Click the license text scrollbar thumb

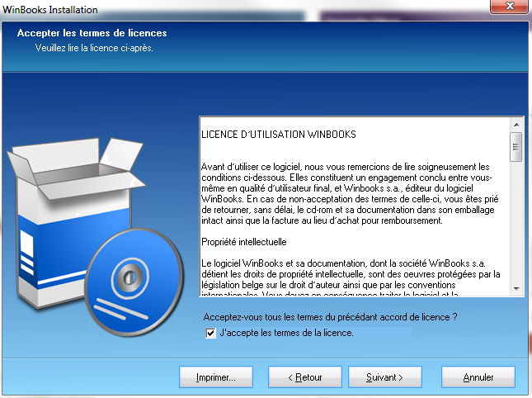(516, 147)
